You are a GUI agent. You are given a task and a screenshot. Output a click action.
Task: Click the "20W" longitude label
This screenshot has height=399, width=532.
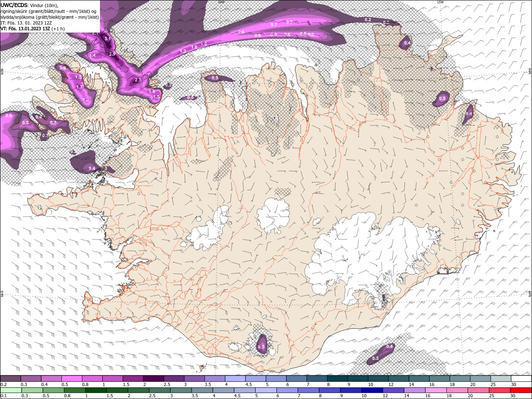pos(221,2)
